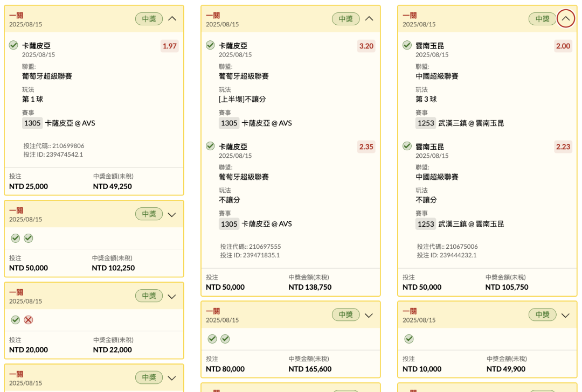Click play type text 第 1 球
Screen dimensions: 582x392
[33, 99]
